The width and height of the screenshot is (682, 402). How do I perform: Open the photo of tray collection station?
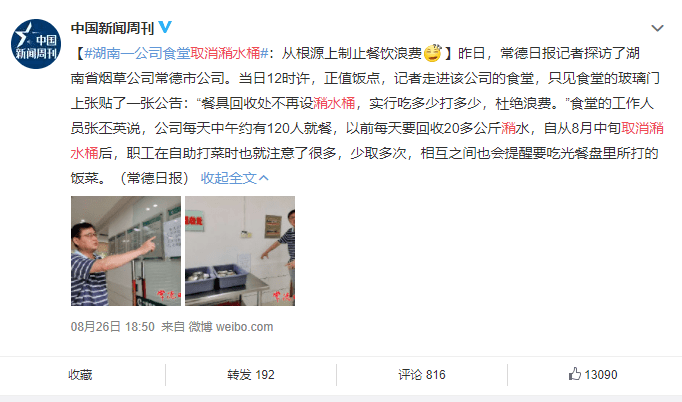tap(240, 251)
